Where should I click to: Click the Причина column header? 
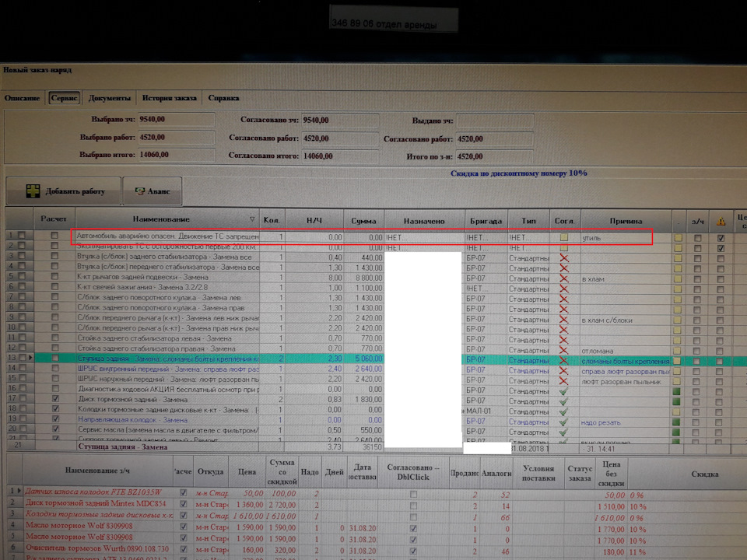click(x=626, y=221)
